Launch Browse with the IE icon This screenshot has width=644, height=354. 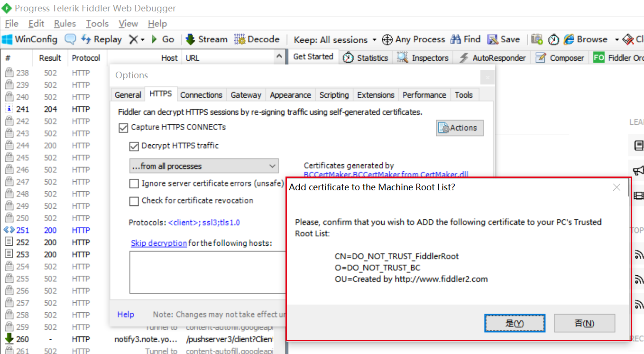(586, 39)
